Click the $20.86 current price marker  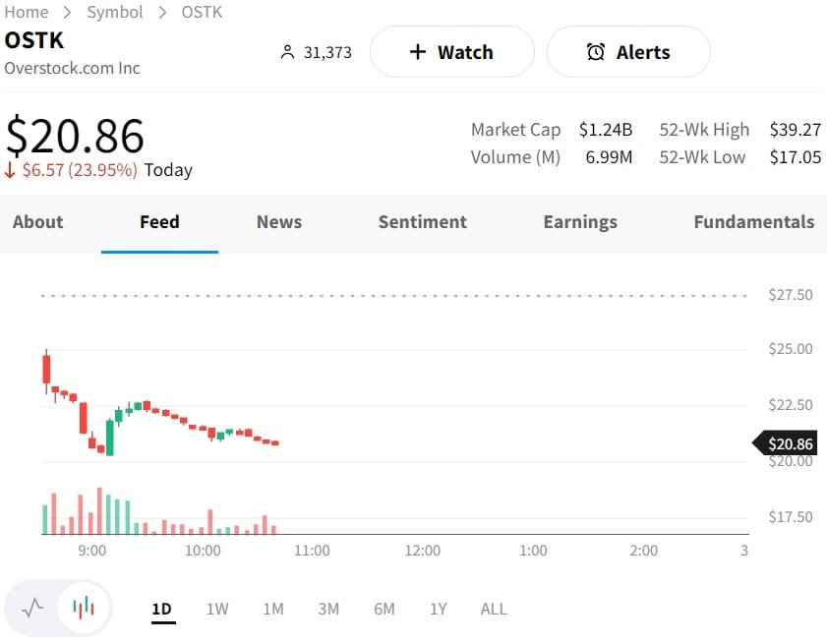(789, 444)
